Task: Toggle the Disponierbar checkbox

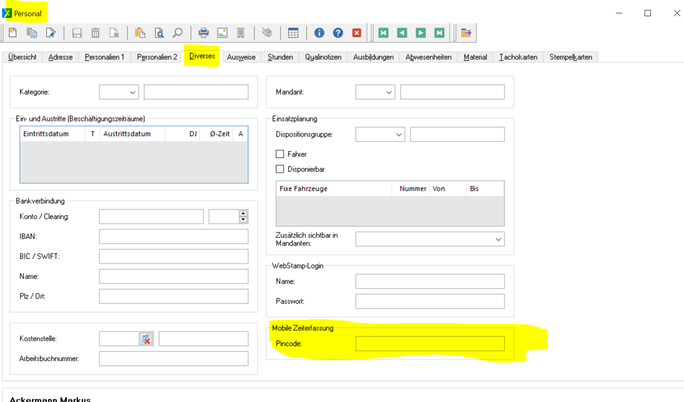Action: click(280, 169)
